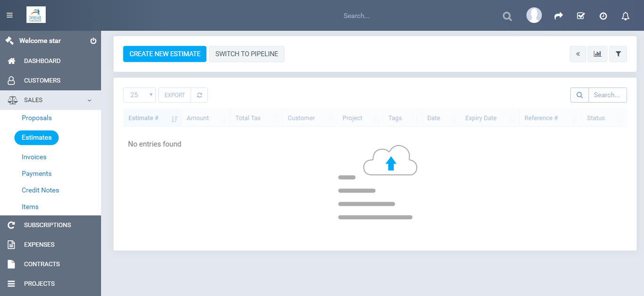The height and width of the screenshot is (296, 644).
Task: Open the to-do checklist icon
Action: [x=581, y=16]
